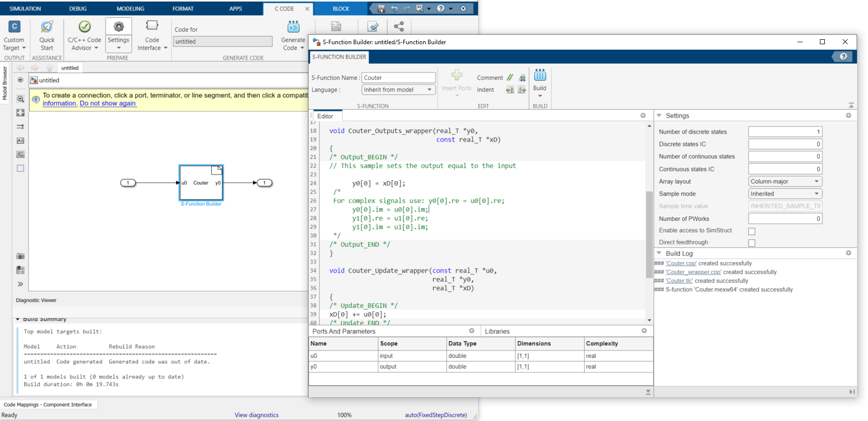
Task: Switch to the SIMULATION tab
Action: 25,8
